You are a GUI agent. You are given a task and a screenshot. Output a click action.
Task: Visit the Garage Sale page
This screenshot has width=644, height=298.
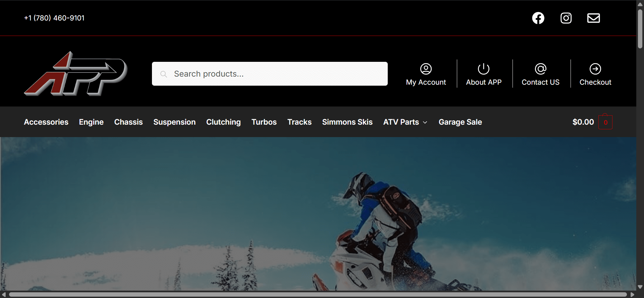point(460,122)
